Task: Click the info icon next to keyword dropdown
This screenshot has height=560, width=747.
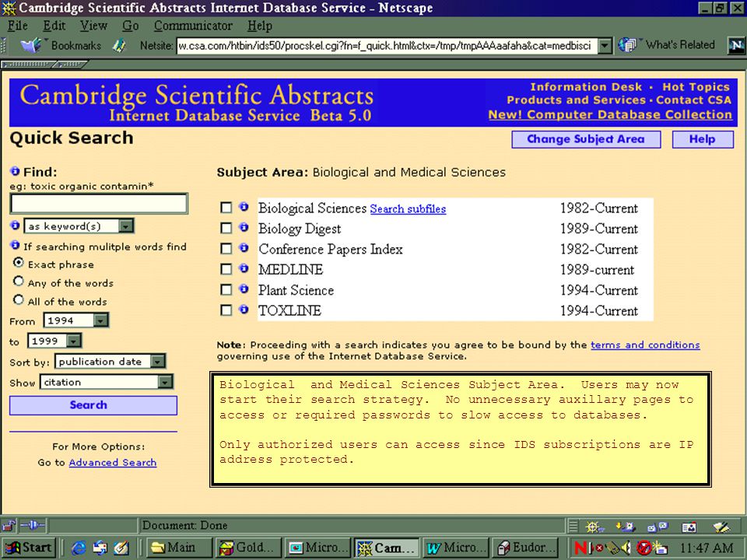Action: [x=15, y=226]
